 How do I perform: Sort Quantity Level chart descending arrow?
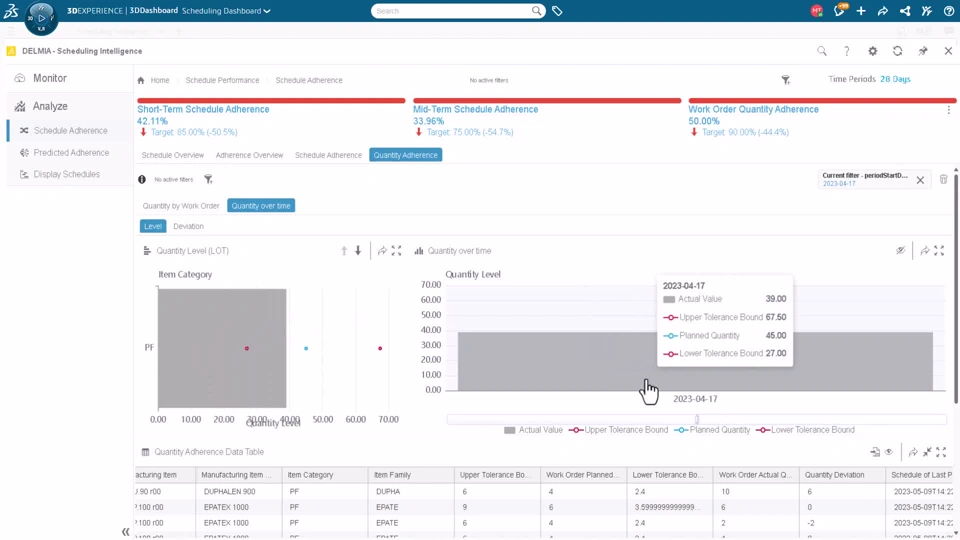(x=358, y=250)
